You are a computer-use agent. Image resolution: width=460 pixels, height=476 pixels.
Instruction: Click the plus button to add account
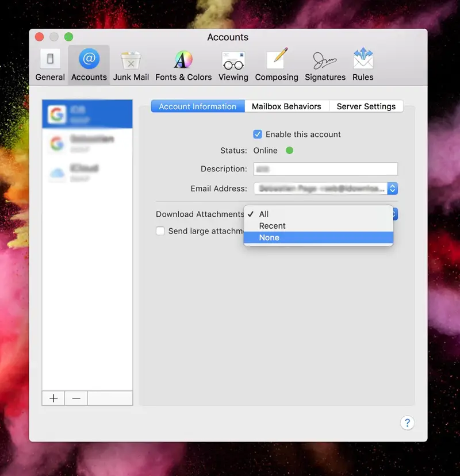point(53,398)
